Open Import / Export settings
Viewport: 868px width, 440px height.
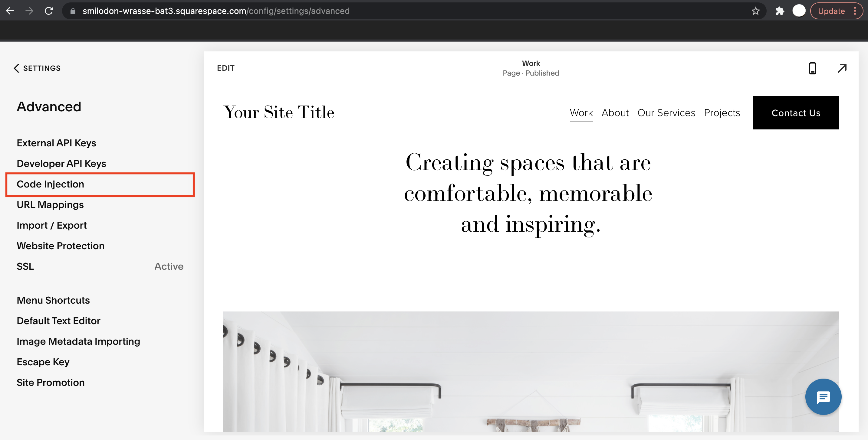click(x=52, y=225)
